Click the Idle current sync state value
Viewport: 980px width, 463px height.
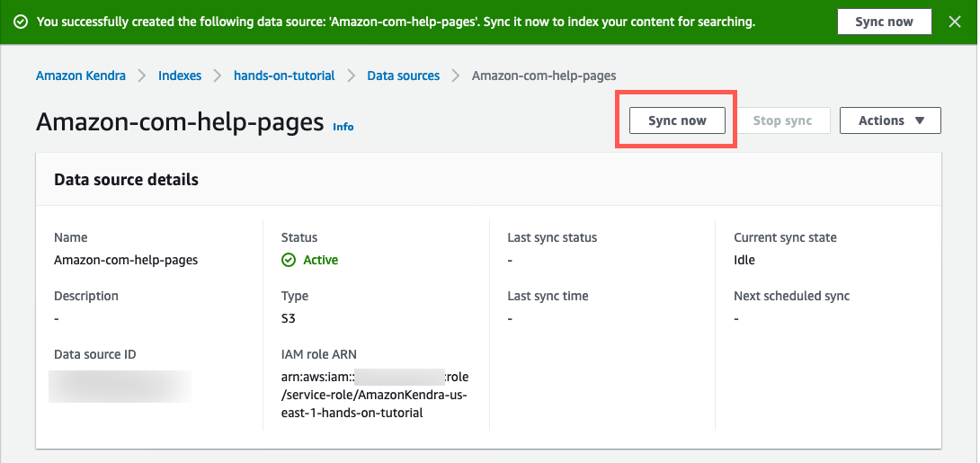(744, 260)
